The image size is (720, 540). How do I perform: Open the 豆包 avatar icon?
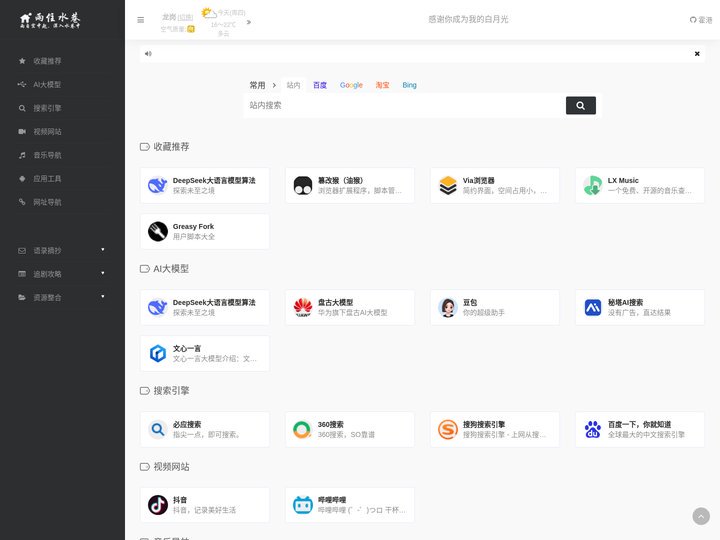tap(448, 308)
